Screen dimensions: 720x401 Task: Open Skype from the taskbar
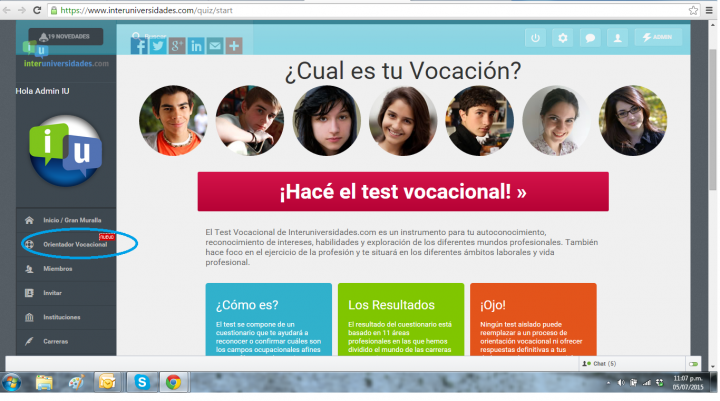pyautogui.click(x=141, y=382)
